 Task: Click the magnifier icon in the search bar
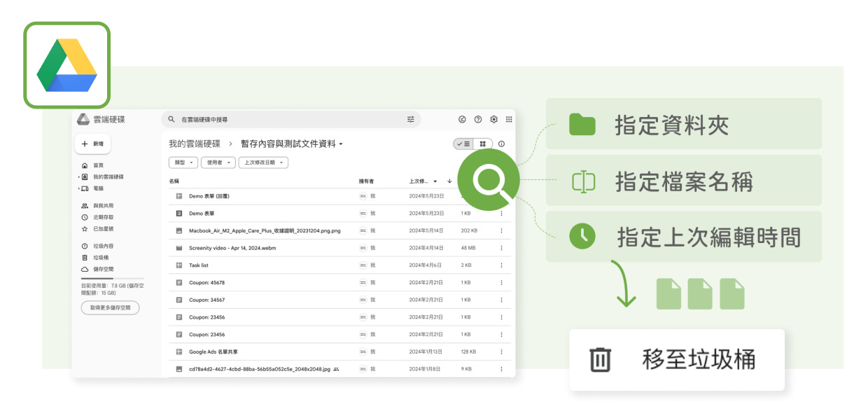(171, 120)
